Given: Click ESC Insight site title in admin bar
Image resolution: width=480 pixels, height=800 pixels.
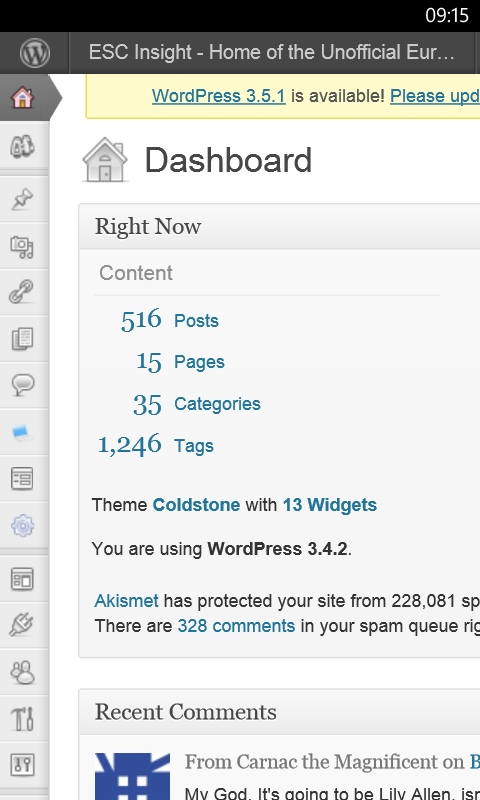Looking at the screenshot, I should [271, 52].
